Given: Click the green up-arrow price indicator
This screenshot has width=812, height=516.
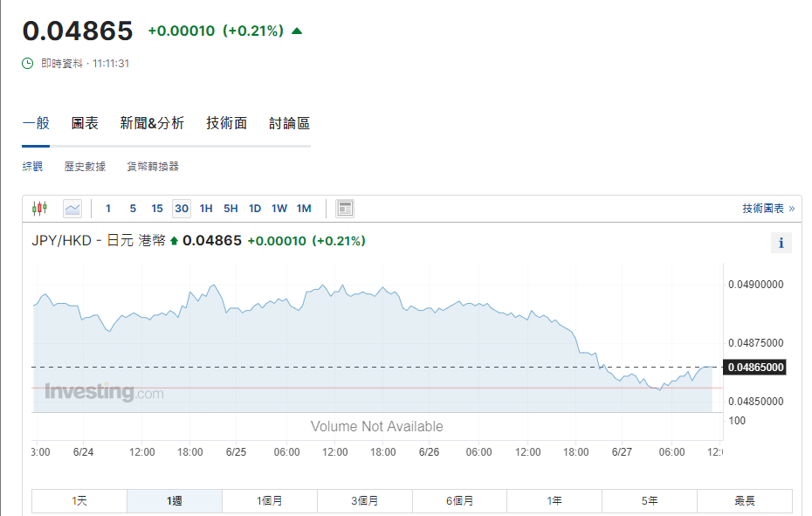Looking at the screenshot, I should pyautogui.click(x=297, y=31).
